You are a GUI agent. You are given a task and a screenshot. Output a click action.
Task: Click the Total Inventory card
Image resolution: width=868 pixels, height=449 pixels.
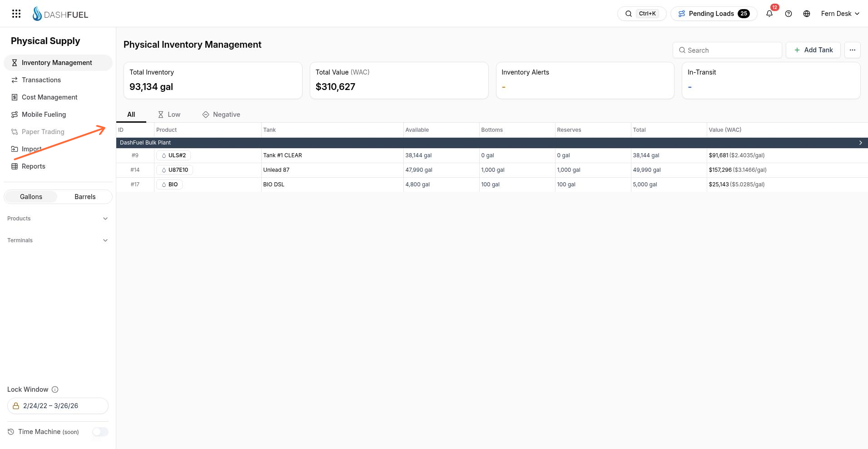click(213, 80)
